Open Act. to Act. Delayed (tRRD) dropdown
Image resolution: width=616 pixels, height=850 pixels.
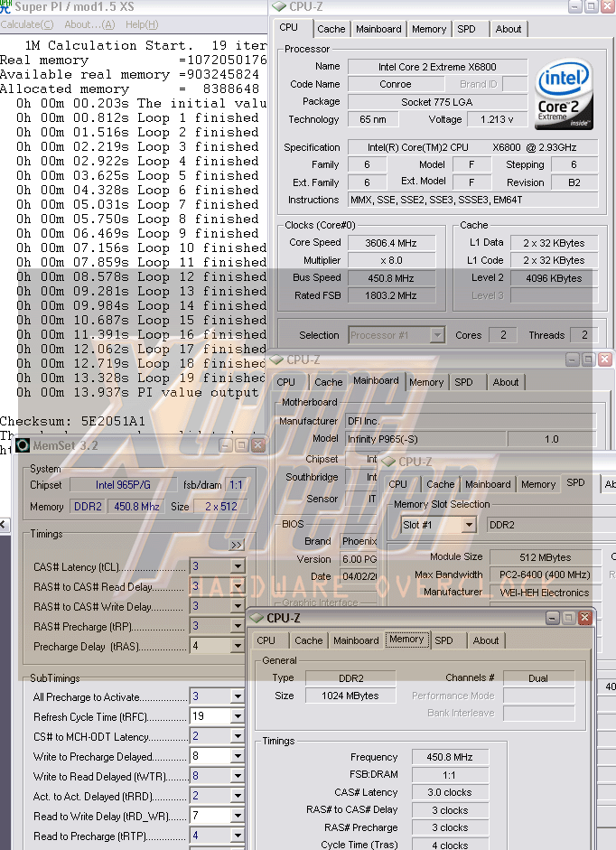coord(238,796)
